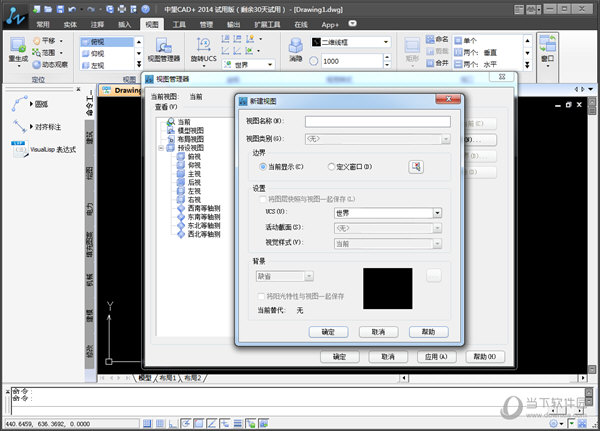Click the VisualLisp 表达式 palette item

pyautogui.click(x=44, y=149)
